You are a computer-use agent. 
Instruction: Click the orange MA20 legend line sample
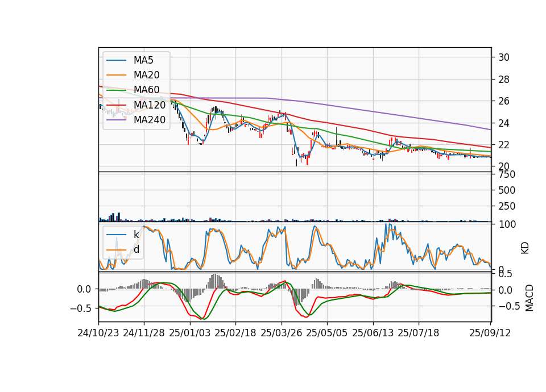pos(116,75)
